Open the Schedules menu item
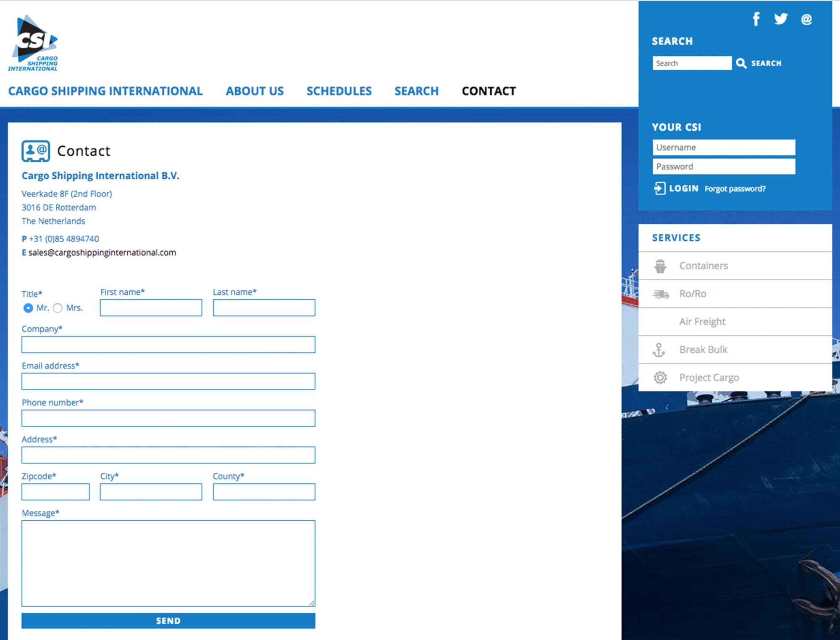The width and height of the screenshot is (840, 640). click(x=339, y=91)
